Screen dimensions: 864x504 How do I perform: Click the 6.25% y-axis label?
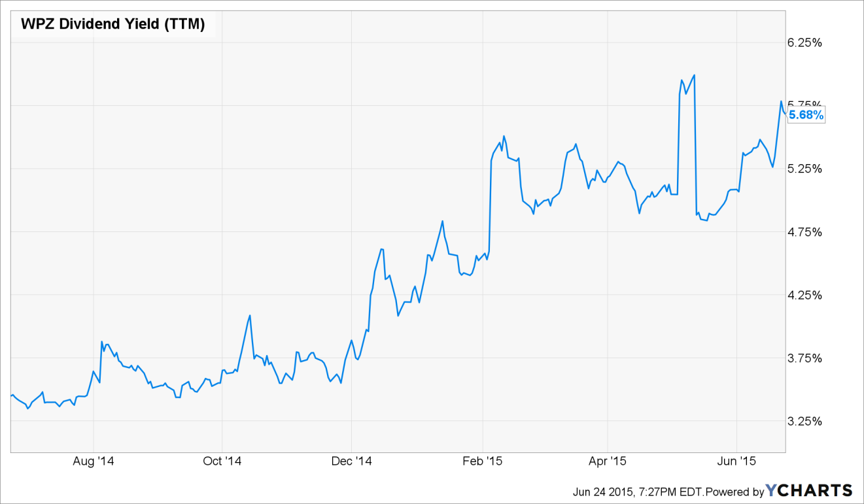point(804,42)
